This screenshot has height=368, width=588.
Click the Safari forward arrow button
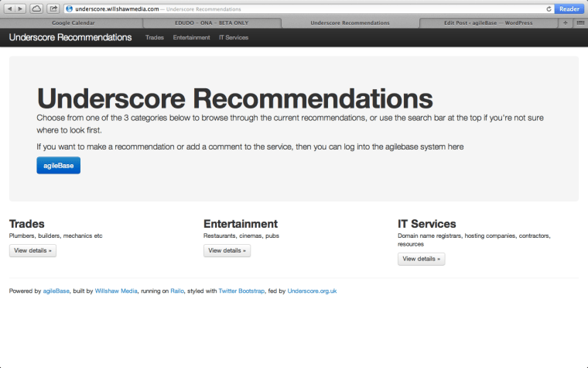point(20,9)
